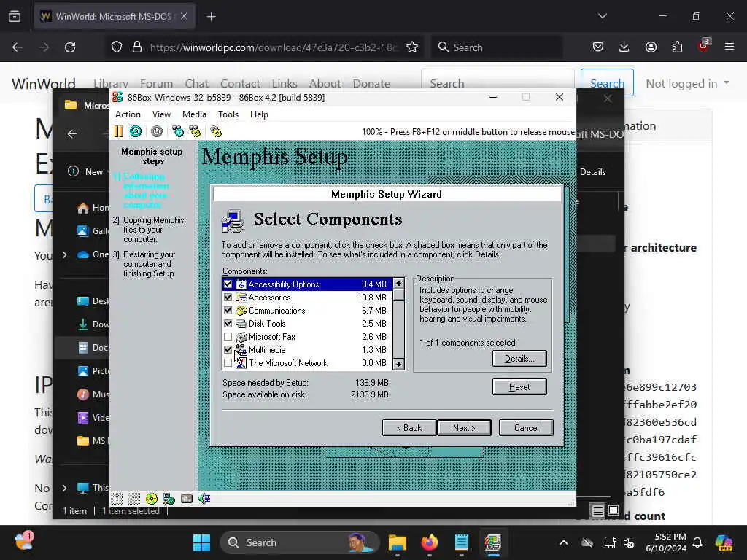Select the Microsoft Fax row
The height and width of the screenshot is (560, 747).
[x=307, y=337]
